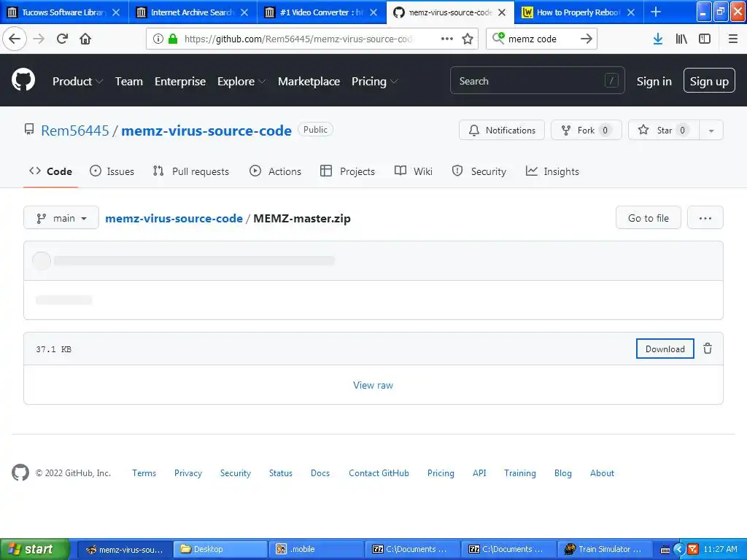The height and width of the screenshot is (560, 747).
Task: Show site information icon in address bar
Action: click(158, 39)
